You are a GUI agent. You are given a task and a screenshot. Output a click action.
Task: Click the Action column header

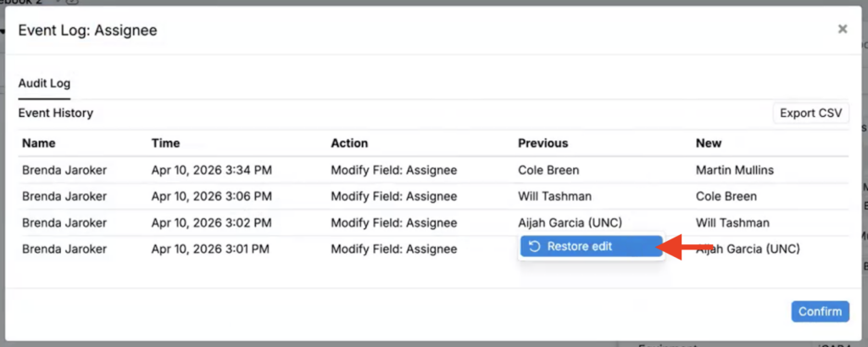349,143
